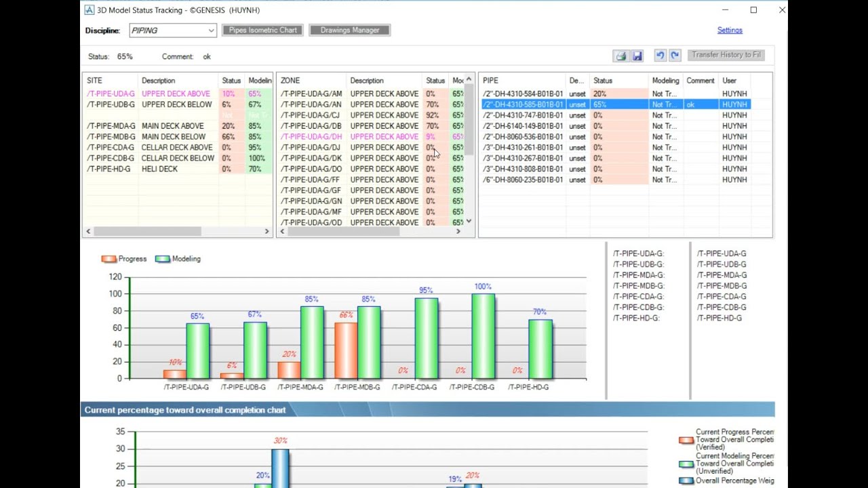Click the Transfer History to File button

726,55
